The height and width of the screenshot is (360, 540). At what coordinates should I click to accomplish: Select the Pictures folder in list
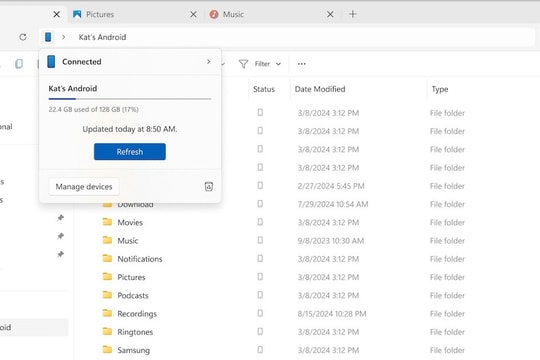click(131, 277)
